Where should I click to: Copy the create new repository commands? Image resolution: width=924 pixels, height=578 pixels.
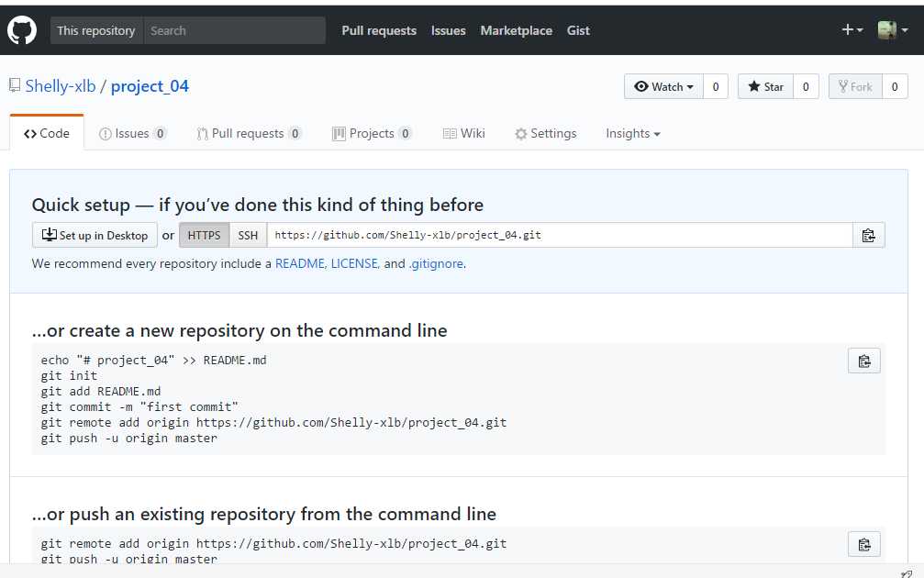(863, 361)
